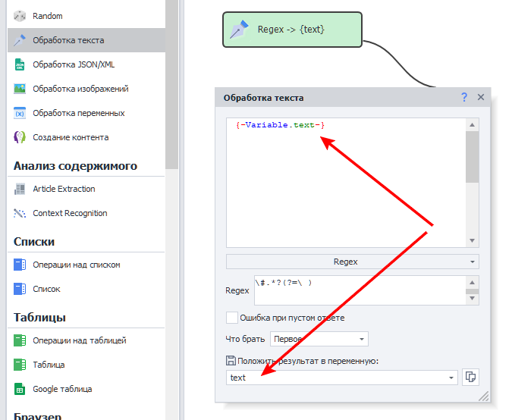Select Обработка текста in the actions list
The image size is (512, 420).
point(86,40)
